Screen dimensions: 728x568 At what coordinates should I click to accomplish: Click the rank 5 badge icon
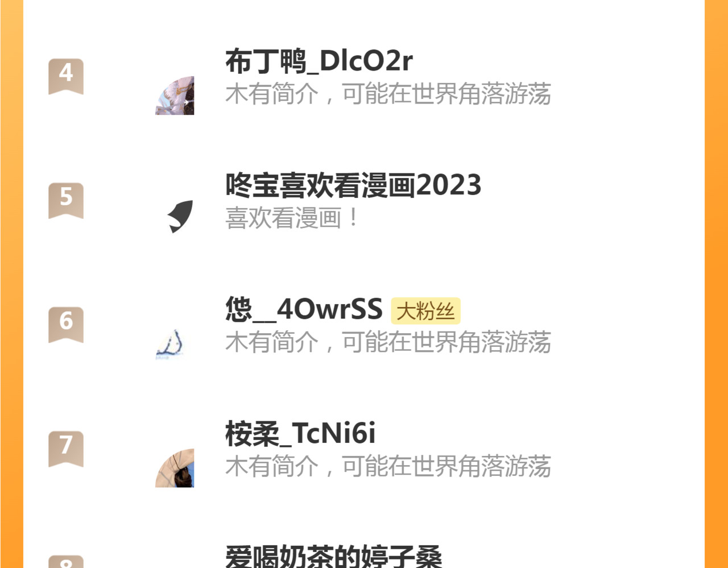click(x=66, y=200)
